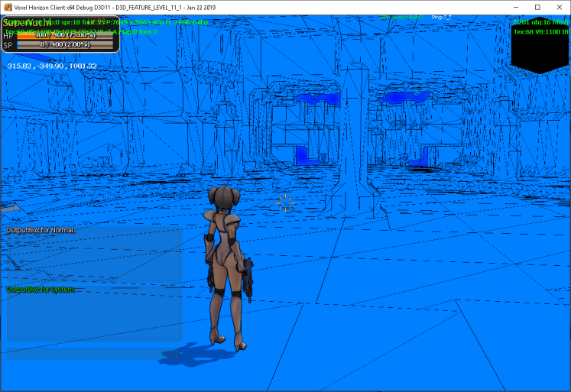Click the SP bar in status panel
Viewport: 571px width, 392px height.
[x=66, y=45]
